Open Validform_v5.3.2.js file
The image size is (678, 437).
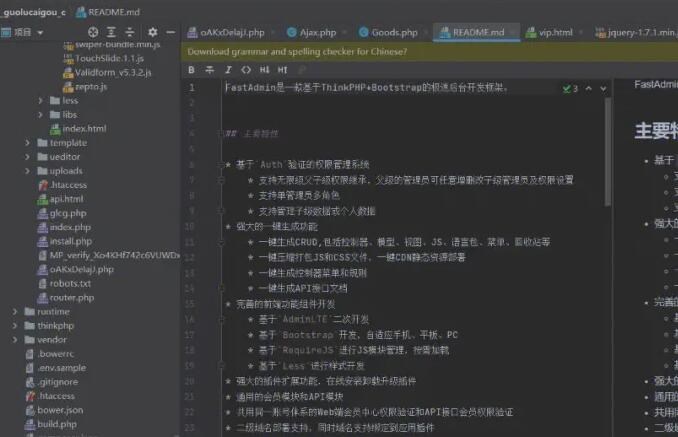point(107,72)
